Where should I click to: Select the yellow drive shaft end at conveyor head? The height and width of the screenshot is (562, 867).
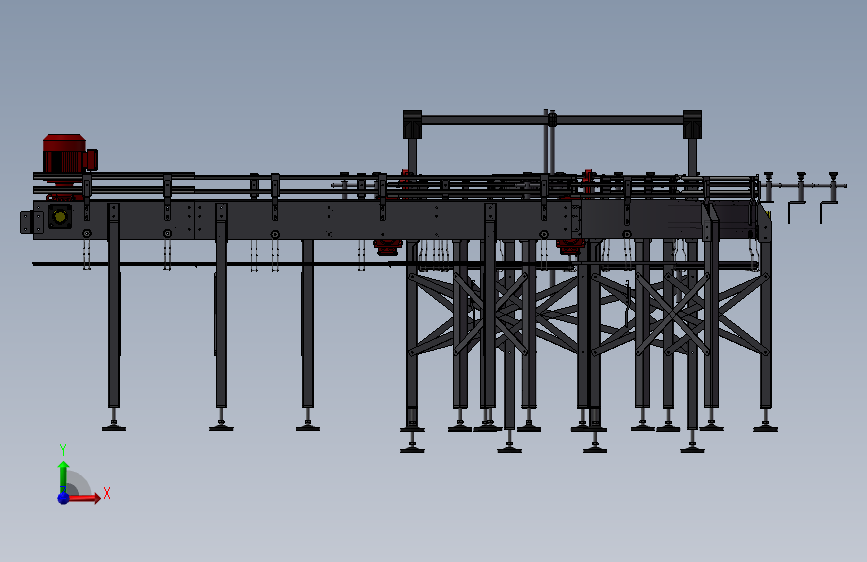[60, 217]
